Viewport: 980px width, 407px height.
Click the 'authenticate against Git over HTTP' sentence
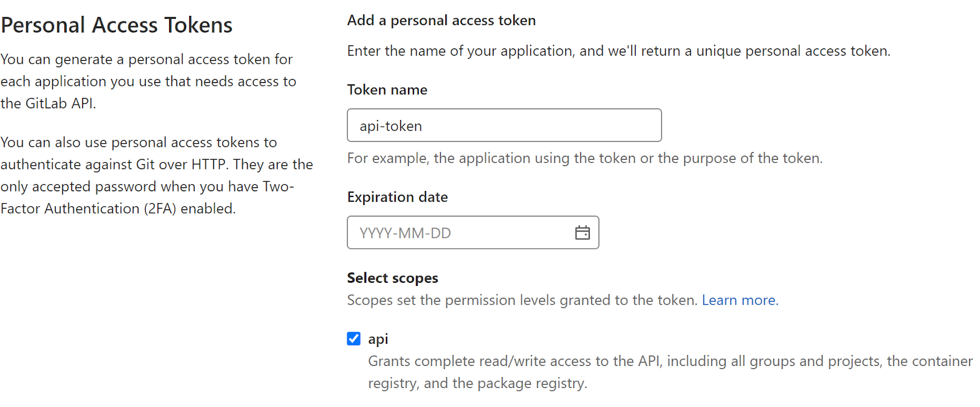pos(156,165)
